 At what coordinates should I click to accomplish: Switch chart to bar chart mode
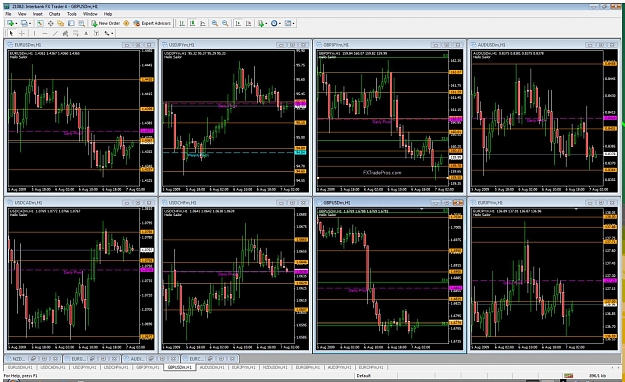[x=182, y=24]
